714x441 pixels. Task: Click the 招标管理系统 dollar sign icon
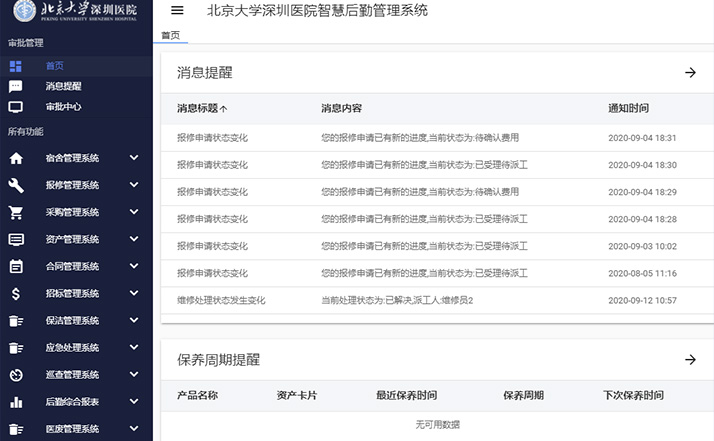tap(16, 294)
